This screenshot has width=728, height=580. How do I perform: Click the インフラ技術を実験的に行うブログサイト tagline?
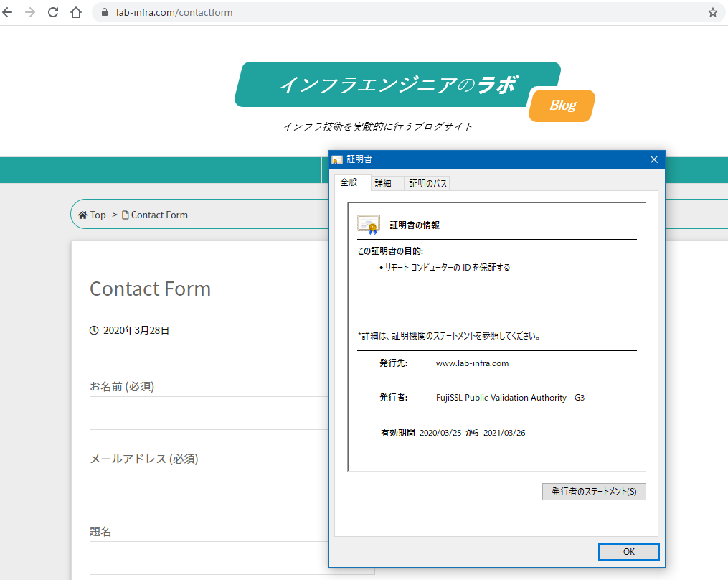pyautogui.click(x=377, y=127)
